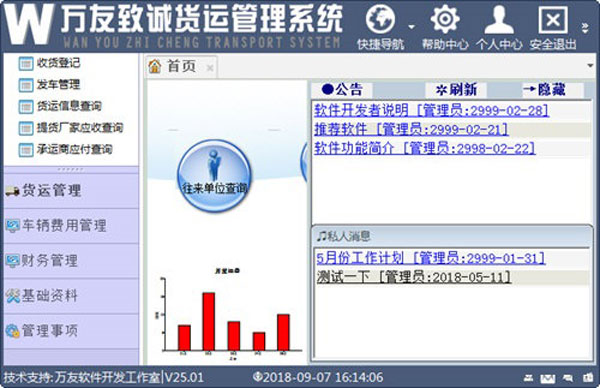The image size is (600, 388).
Task: Click the users icon in the status bar
Action: pos(528,378)
